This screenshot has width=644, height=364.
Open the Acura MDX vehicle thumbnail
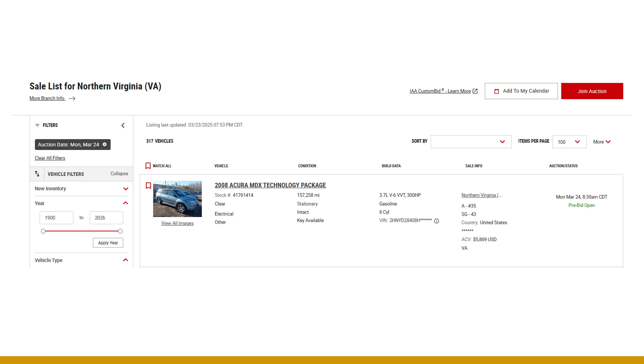pos(177,199)
